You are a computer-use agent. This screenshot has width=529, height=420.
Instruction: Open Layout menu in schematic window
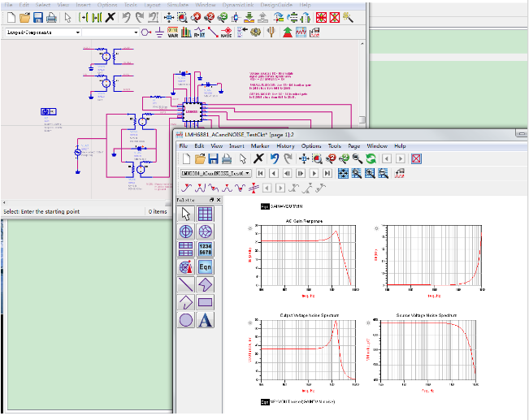152,5
